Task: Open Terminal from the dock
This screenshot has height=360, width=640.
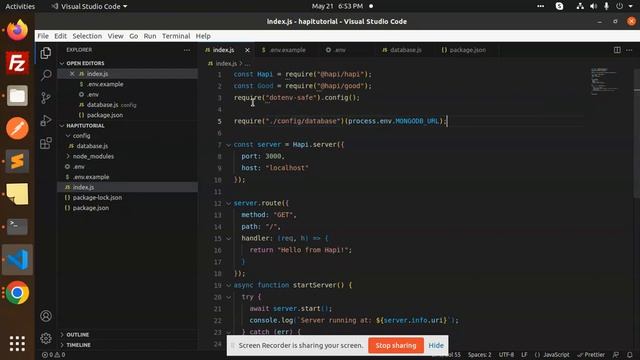Action: (17, 227)
